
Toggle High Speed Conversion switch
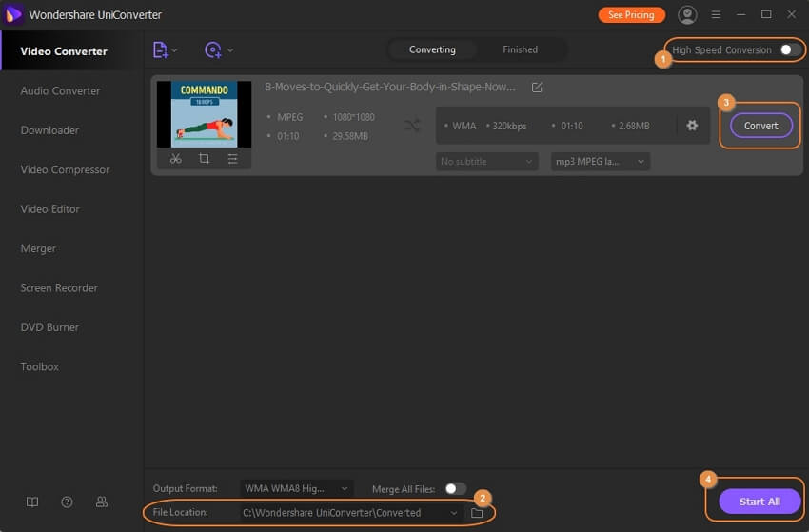click(790, 49)
